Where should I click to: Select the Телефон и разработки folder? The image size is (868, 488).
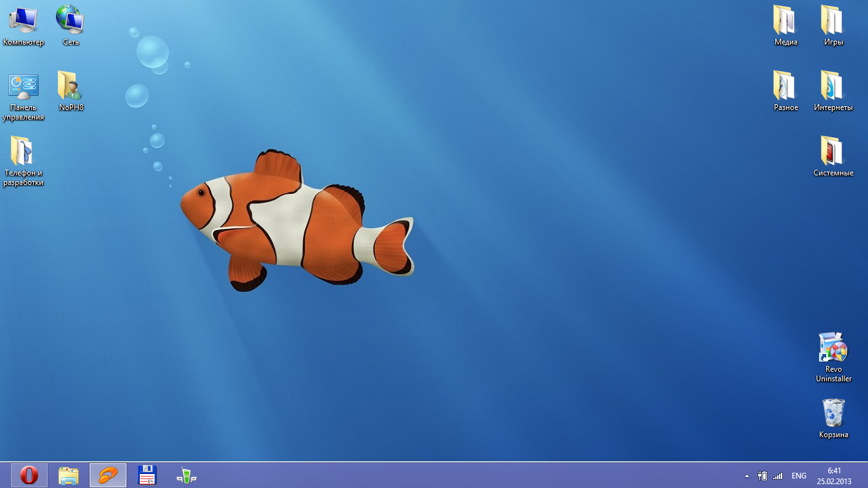click(x=24, y=161)
